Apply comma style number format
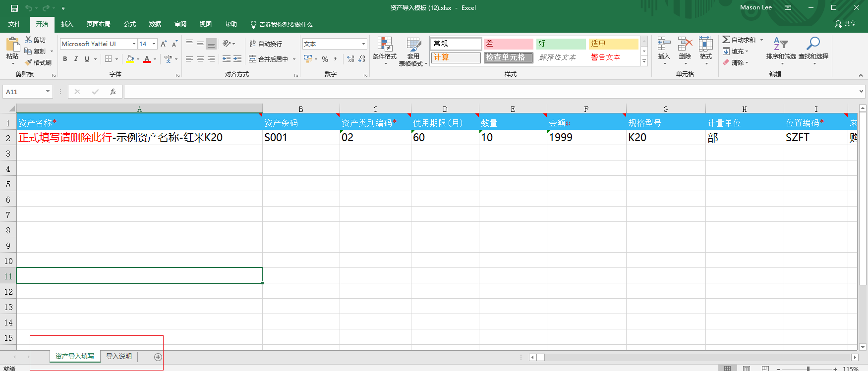The width and height of the screenshot is (868, 371). [x=336, y=59]
